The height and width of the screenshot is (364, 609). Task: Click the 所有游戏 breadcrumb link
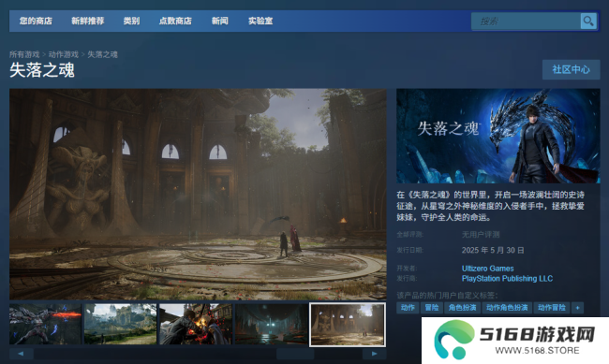[x=24, y=54]
